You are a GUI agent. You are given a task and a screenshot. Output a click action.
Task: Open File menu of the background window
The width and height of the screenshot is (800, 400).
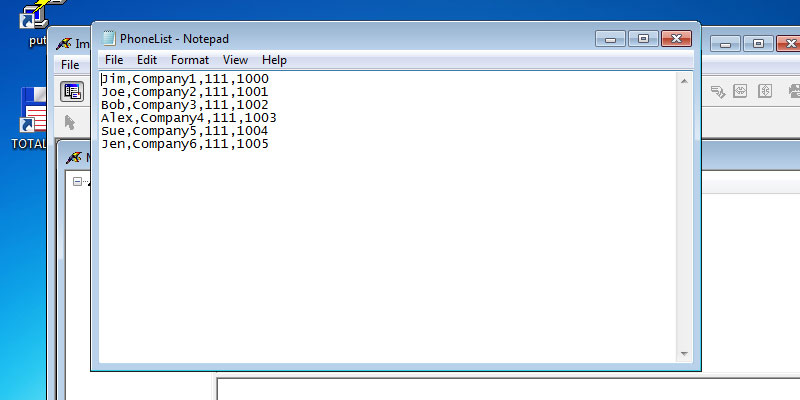pos(70,65)
